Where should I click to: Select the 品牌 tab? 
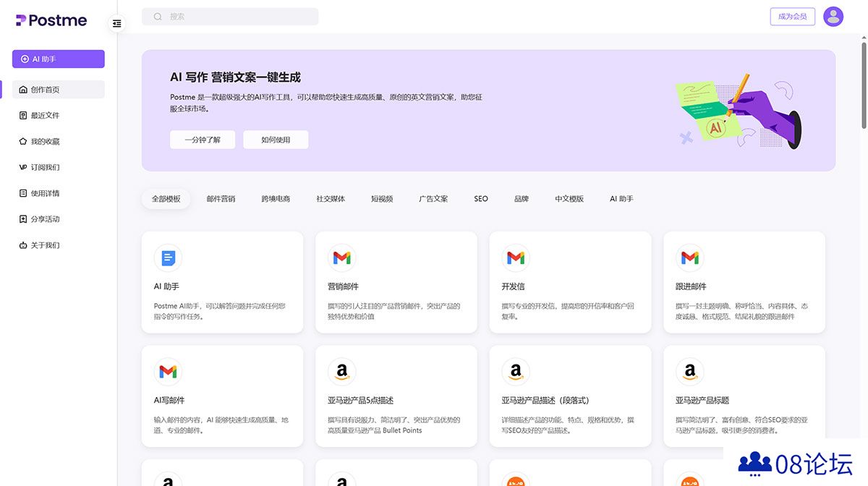point(522,199)
